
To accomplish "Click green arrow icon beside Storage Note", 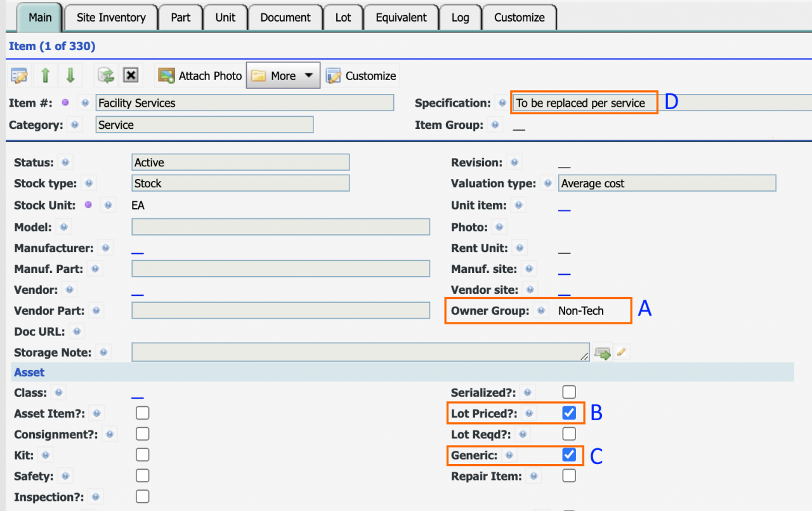I will click(x=603, y=353).
